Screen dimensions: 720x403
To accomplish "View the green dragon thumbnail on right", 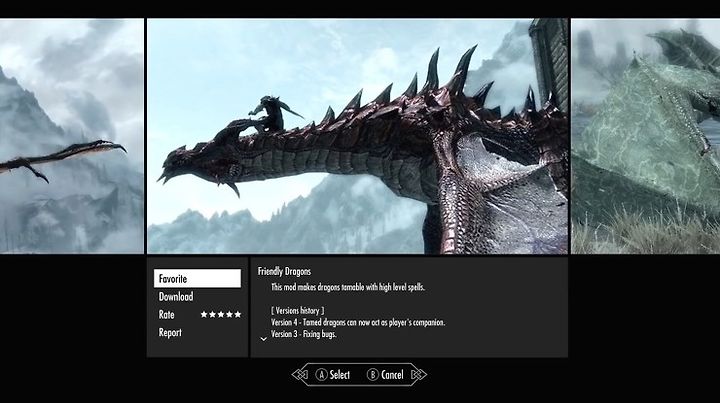I will pyautogui.click(x=646, y=136).
